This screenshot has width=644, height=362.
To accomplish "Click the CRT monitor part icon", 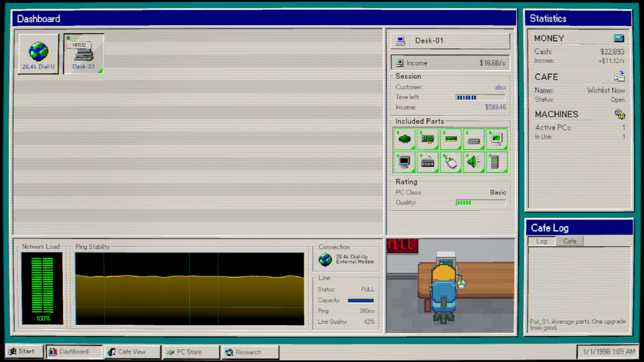I will point(405,162).
